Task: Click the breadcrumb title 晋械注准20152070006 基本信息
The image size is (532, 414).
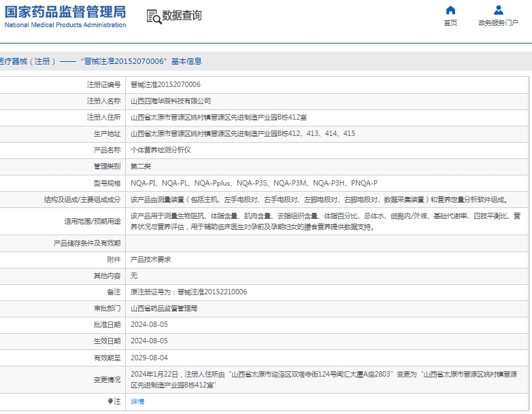Action: pos(142,61)
